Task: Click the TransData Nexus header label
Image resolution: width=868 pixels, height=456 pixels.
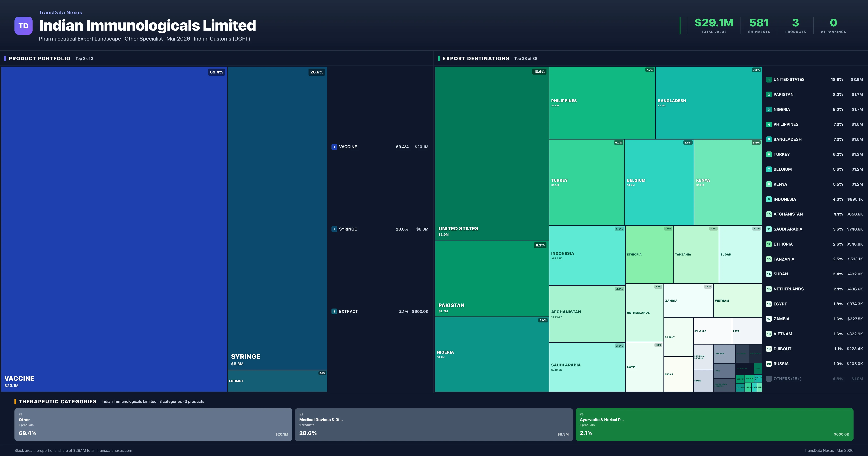Action: click(x=60, y=12)
